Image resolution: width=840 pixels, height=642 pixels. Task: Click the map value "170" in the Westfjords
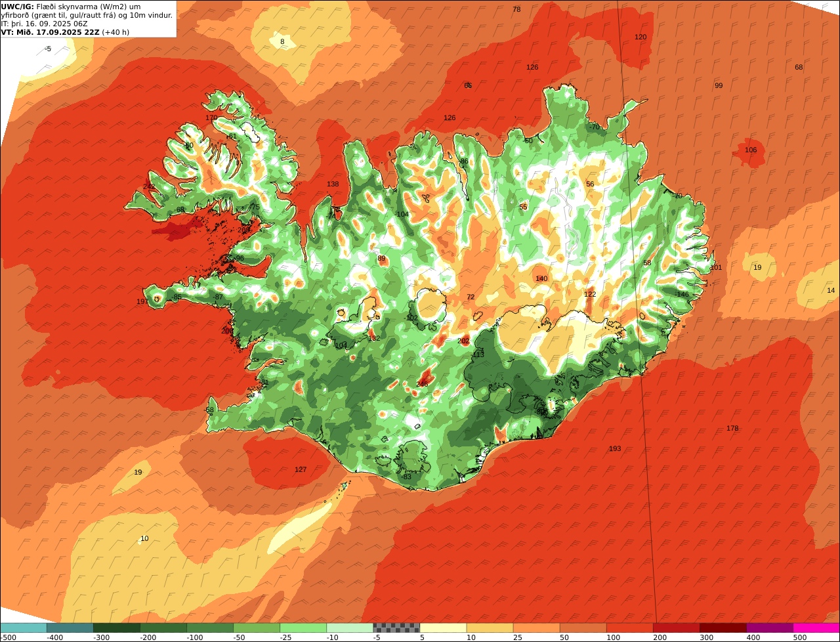(x=211, y=118)
